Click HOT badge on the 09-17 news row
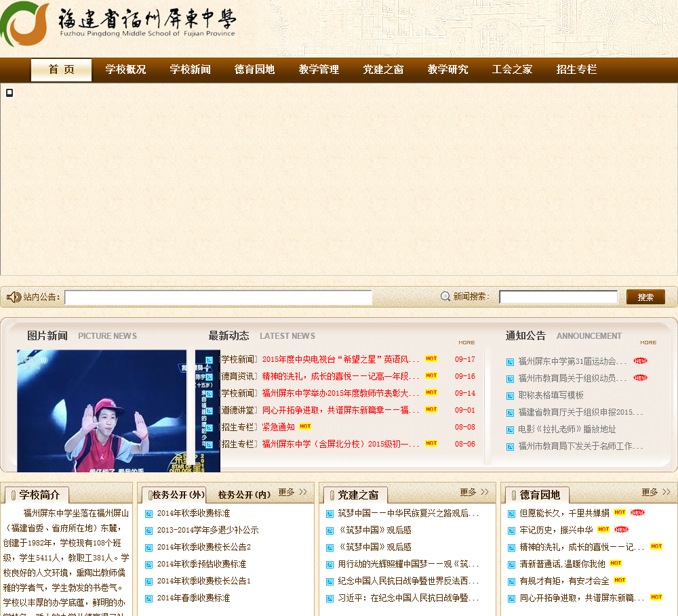 [x=431, y=358]
